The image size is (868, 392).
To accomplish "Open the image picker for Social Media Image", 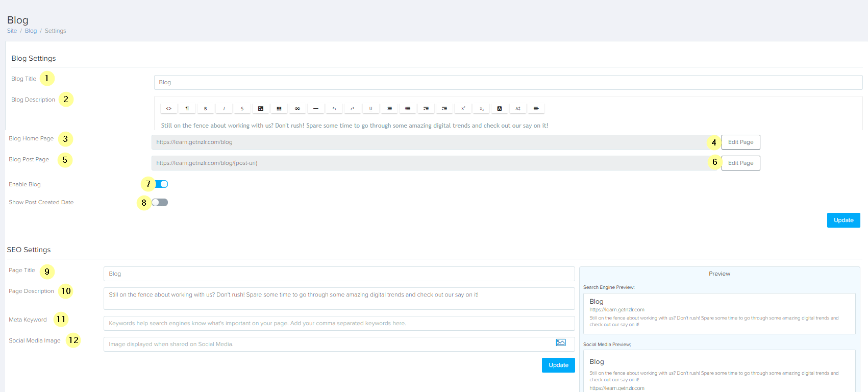I will click(x=561, y=342).
